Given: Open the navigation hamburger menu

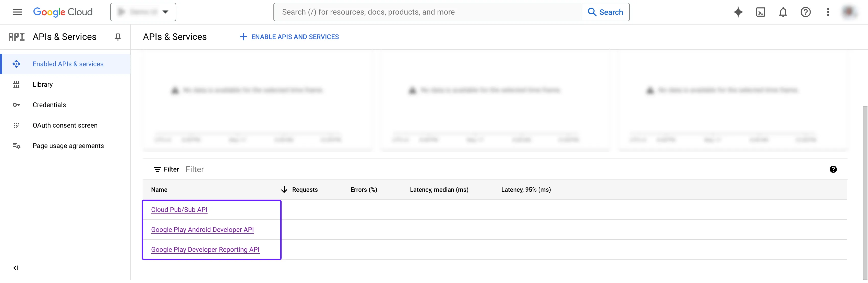Looking at the screenshot, I should [17, 12].
